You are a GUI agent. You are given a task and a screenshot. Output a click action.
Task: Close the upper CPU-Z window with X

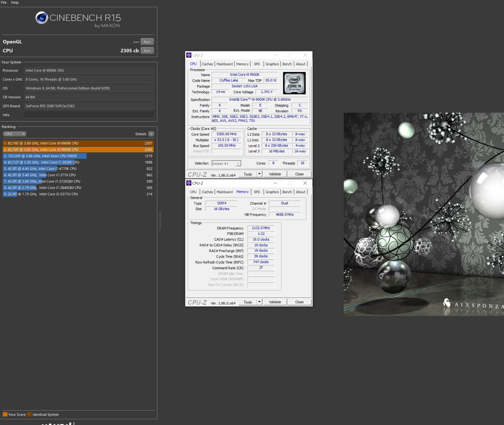305,55
